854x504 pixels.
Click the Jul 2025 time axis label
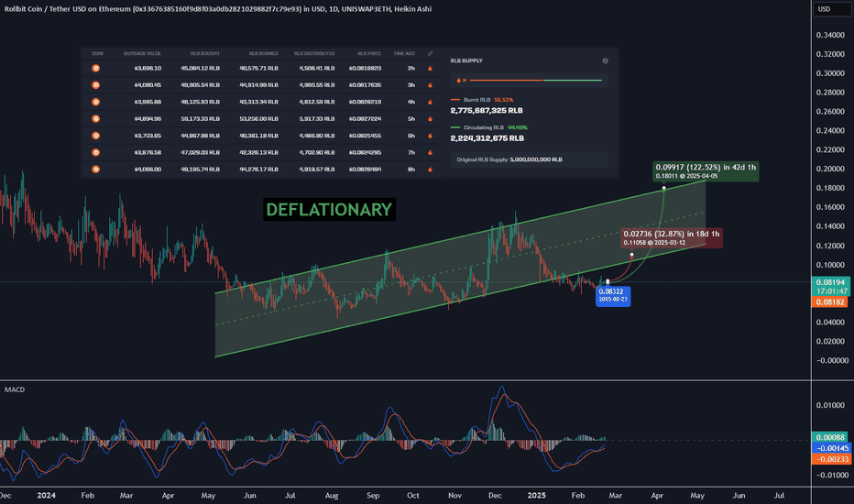point(780,495)
